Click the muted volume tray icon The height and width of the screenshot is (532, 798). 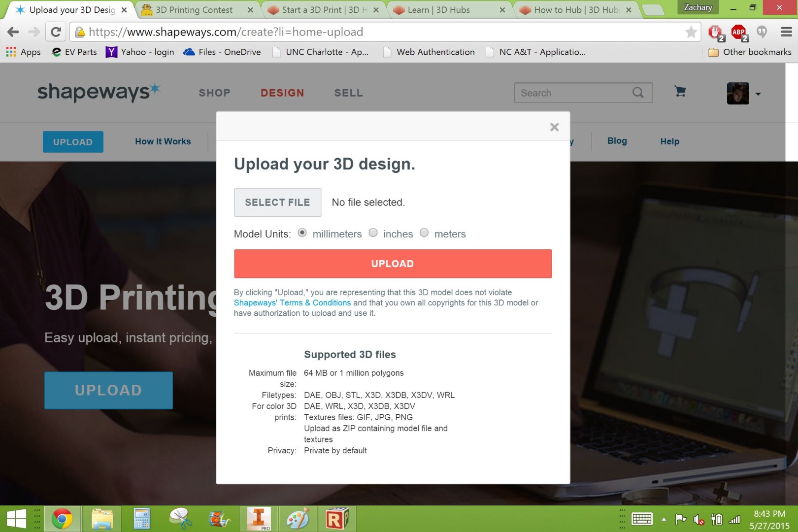coord(698,520)
